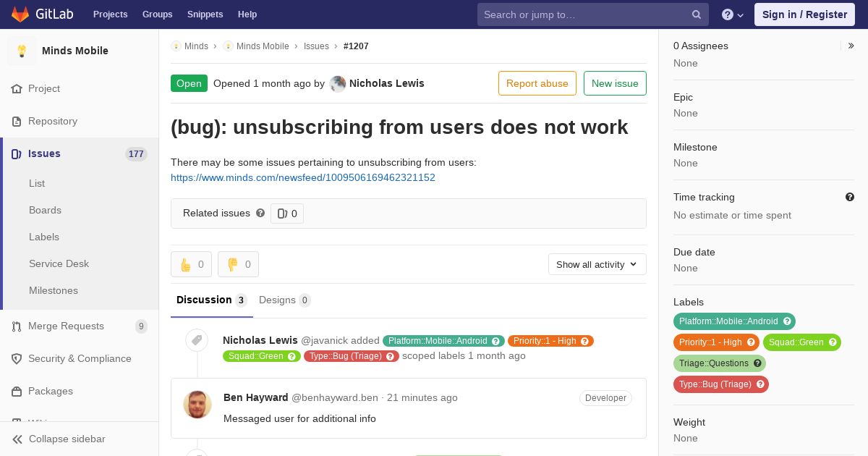868x456 pixels.
Task: Open Help in the top navbar
Action: coord(247,14)
